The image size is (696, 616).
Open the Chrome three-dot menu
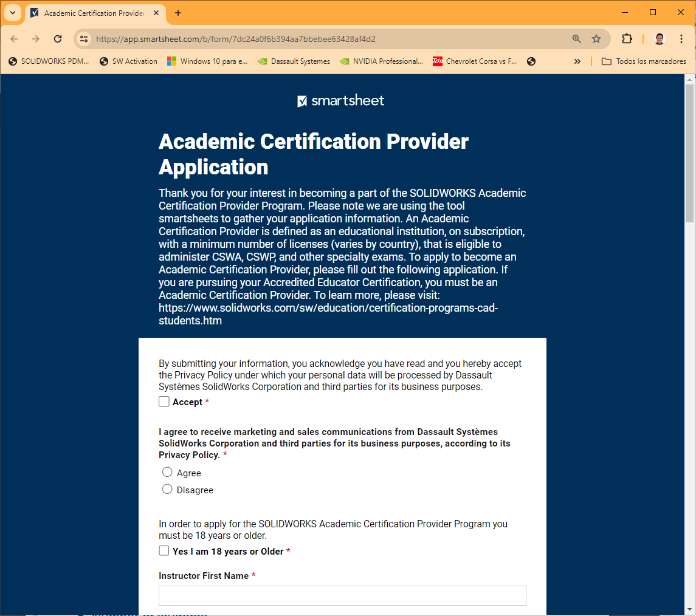(x=681, y=39)
